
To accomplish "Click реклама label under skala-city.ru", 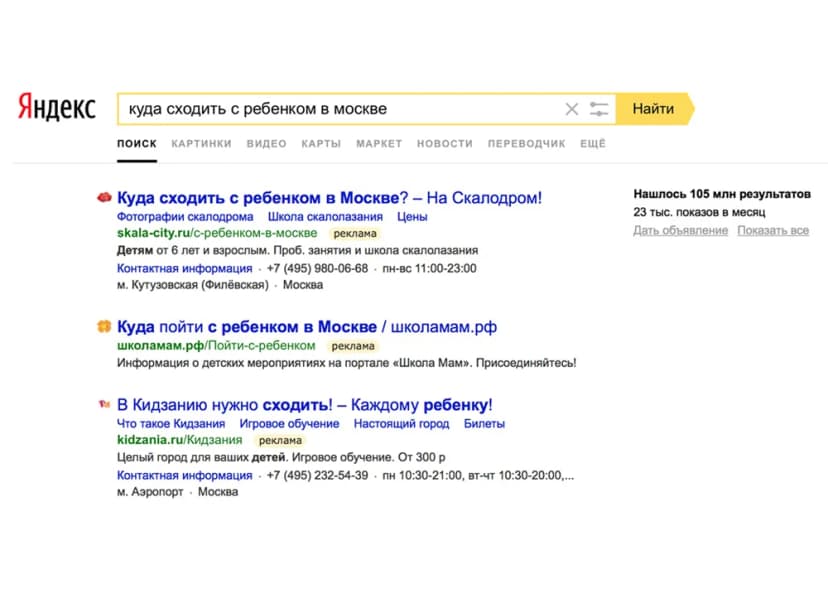I will click(x=355, y=233).
